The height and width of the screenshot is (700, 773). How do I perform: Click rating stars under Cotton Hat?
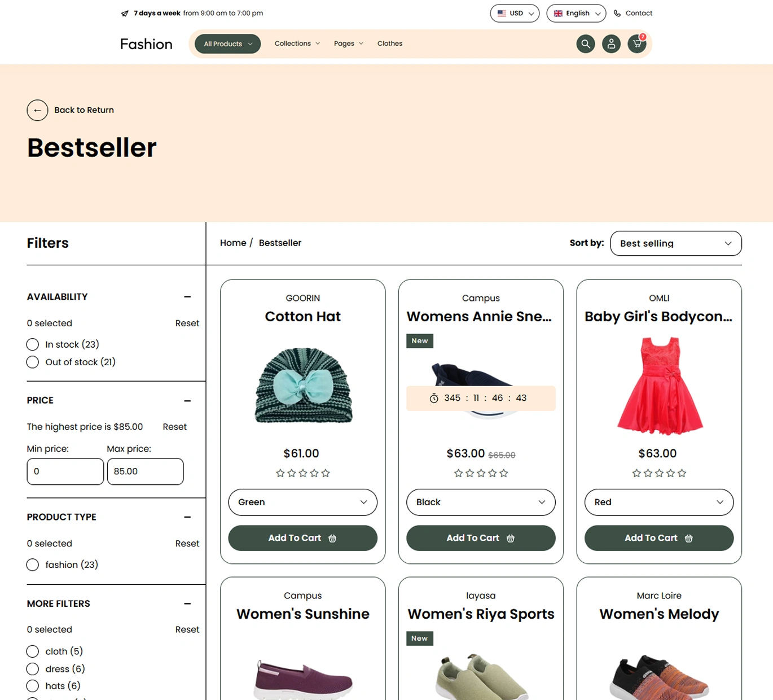(x=303, y=473)
